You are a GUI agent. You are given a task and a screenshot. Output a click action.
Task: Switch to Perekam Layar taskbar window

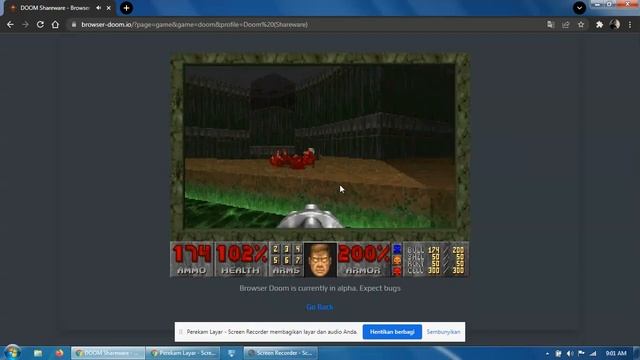click(182, 353)
